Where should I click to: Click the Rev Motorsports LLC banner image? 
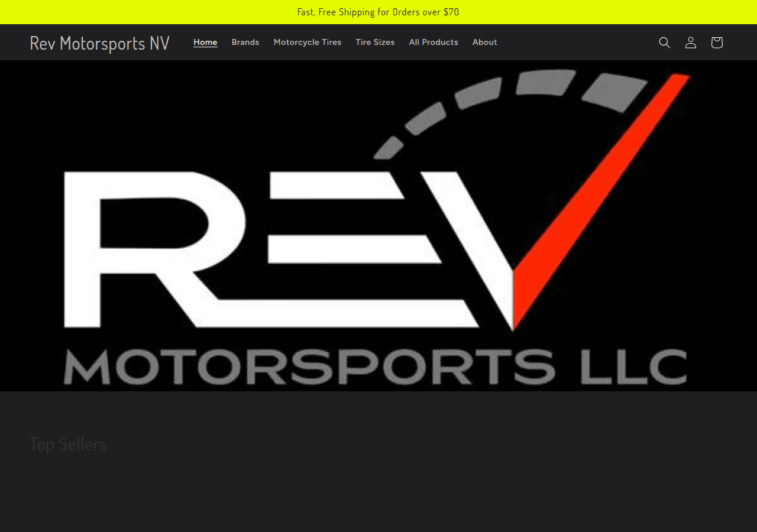pos(378,226)
